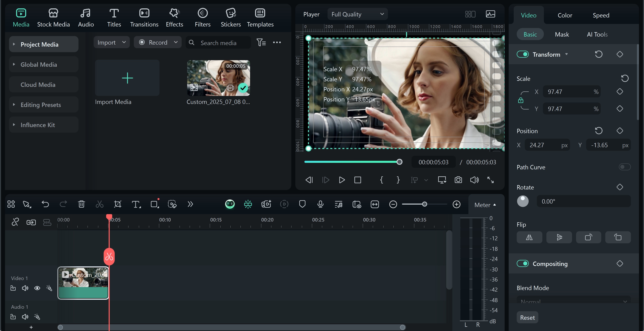644x331 pixels.
Task: Zoom out the timeline with minus icon
Action: (x=393, y=205)
